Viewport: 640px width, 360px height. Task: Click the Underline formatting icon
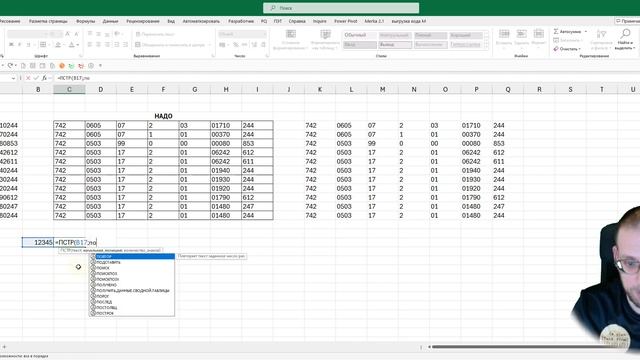(x=28, y=44)
